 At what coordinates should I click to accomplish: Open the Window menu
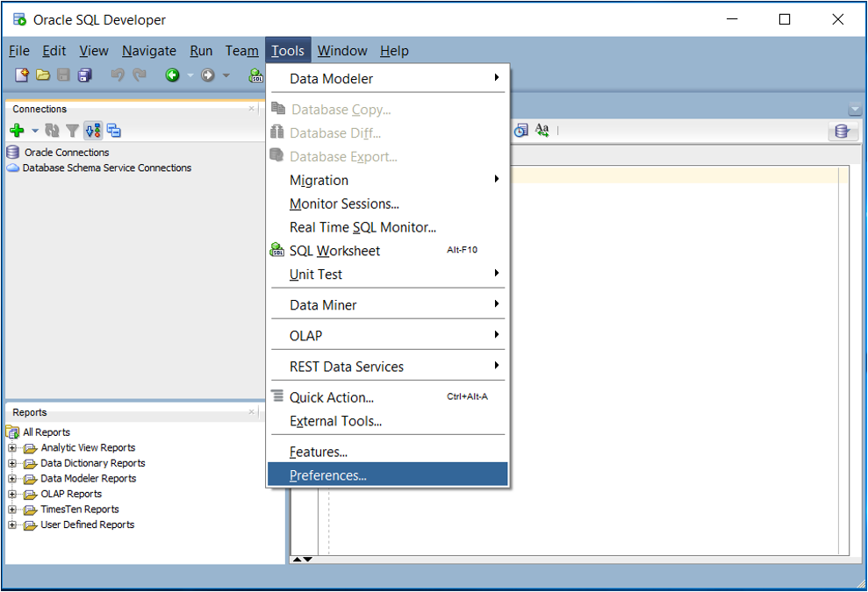point(341,50)
